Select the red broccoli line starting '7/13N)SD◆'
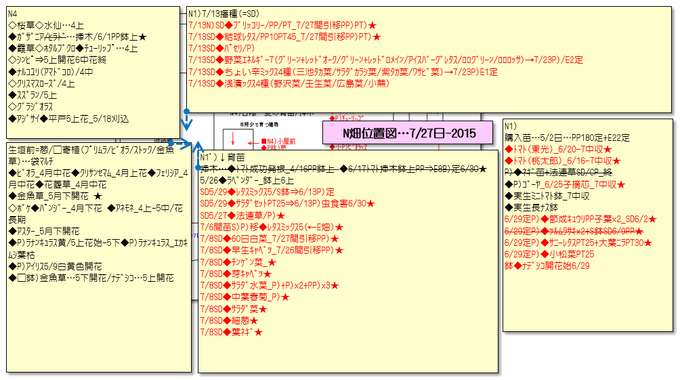The image size is (680, 380). point(282,26)
